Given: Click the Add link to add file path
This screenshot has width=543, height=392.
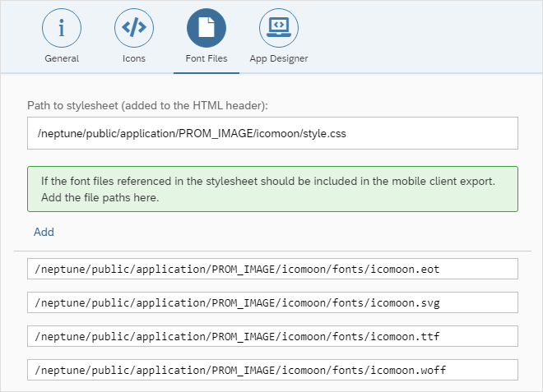Looking at the screenshot, I should coord(44,232).
